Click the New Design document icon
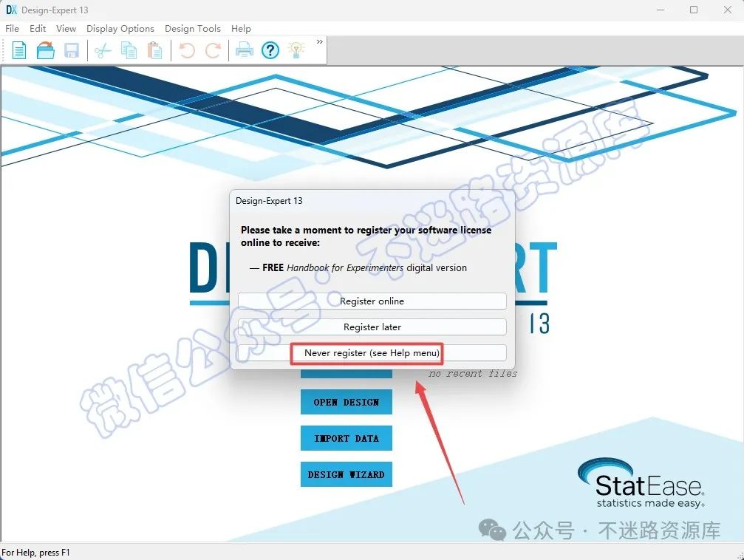 [x=19, y=50]
